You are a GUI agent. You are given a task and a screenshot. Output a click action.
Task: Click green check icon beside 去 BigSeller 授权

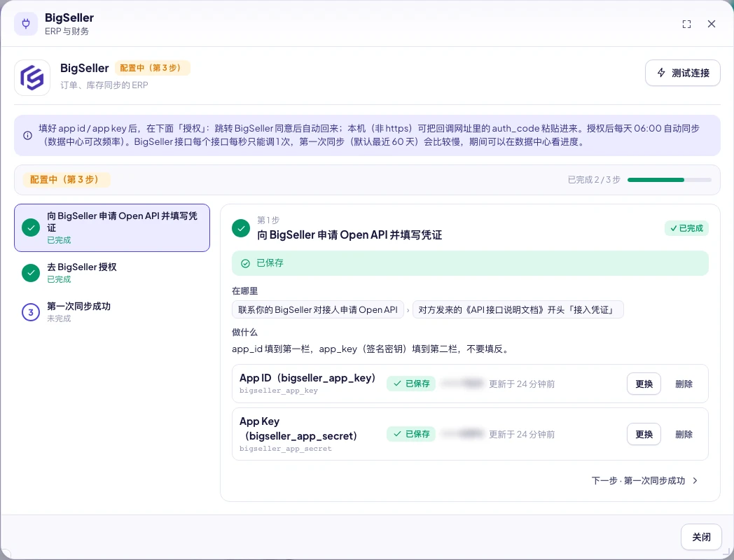coord(31,273)
